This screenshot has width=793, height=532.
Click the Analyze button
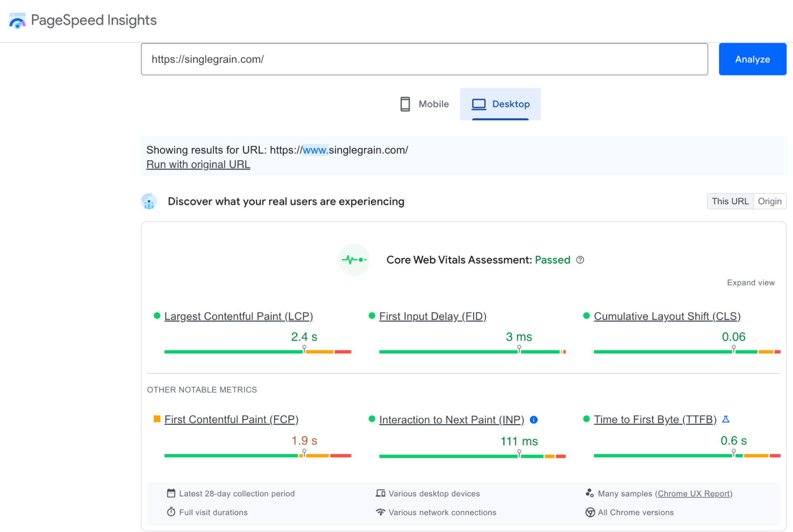(753, 59)
